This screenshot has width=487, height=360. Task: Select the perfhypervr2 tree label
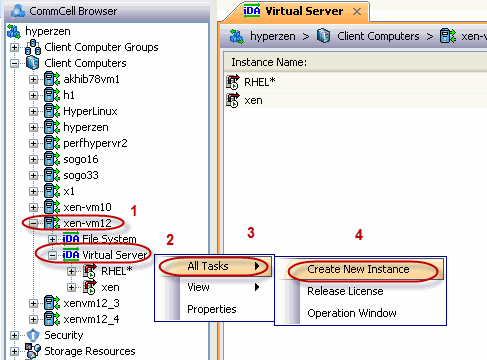(x=95, y=143)
